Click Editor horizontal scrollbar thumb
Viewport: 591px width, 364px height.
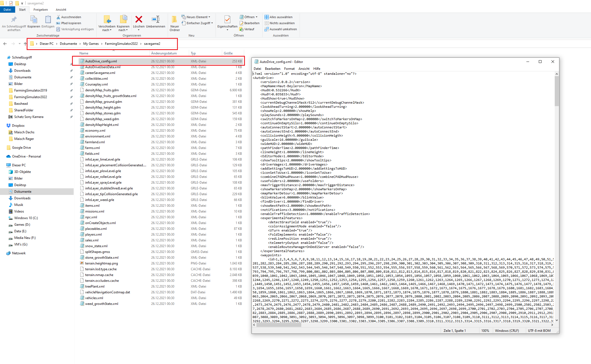click(279, 325)
